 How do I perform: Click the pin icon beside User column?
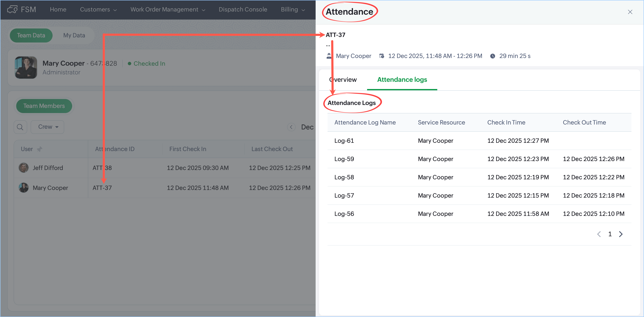click(x=40, y=149)
